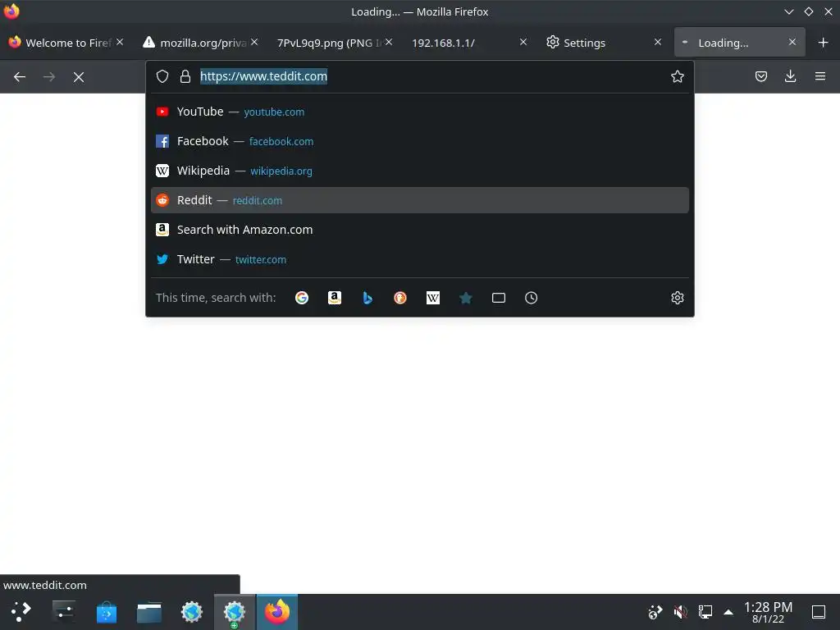Open the downloads panel

point(790,76)
